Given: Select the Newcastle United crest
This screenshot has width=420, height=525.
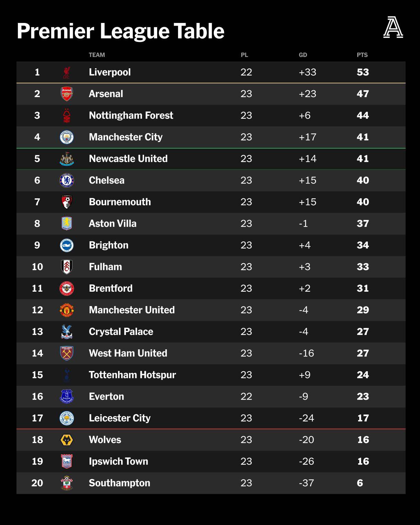Looking at the screenshot, I should pos(67,159).
